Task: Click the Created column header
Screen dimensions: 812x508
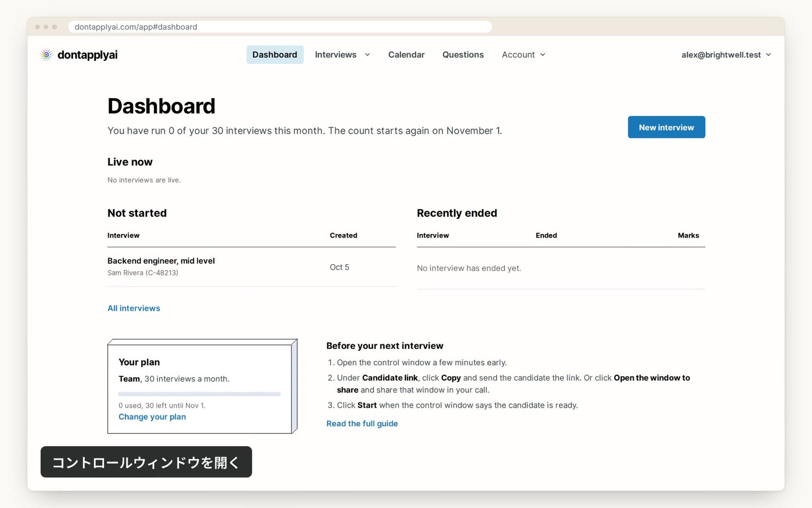Action: click(344, 235)
